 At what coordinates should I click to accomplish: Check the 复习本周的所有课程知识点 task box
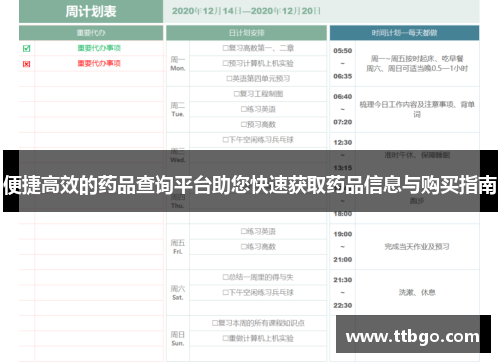[x=214, y=323]
